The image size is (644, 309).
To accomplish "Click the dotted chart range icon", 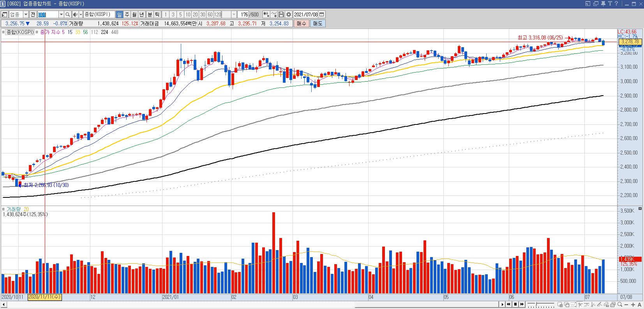I will click(573, 304).
